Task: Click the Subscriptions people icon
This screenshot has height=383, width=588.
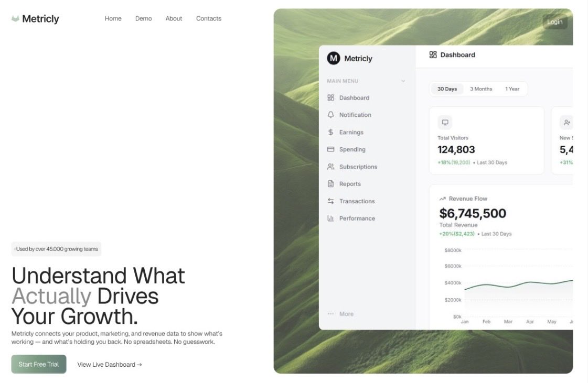Action: [331, 167]
